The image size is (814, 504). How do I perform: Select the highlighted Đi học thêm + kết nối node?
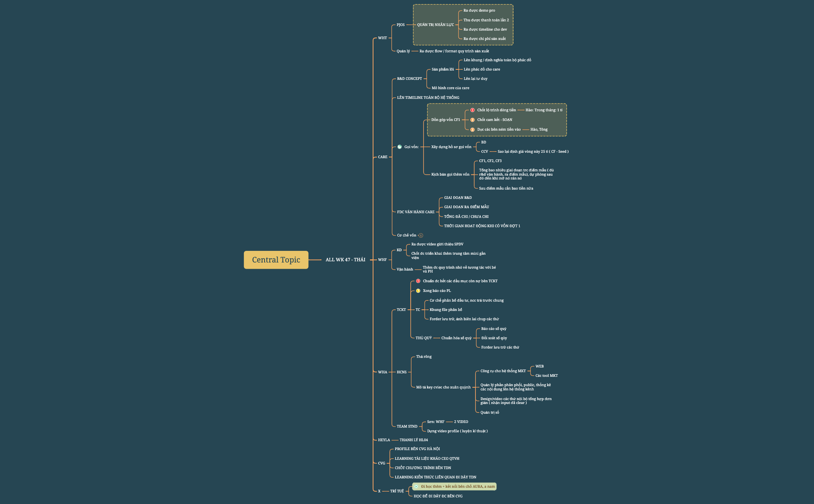(455, 487)
